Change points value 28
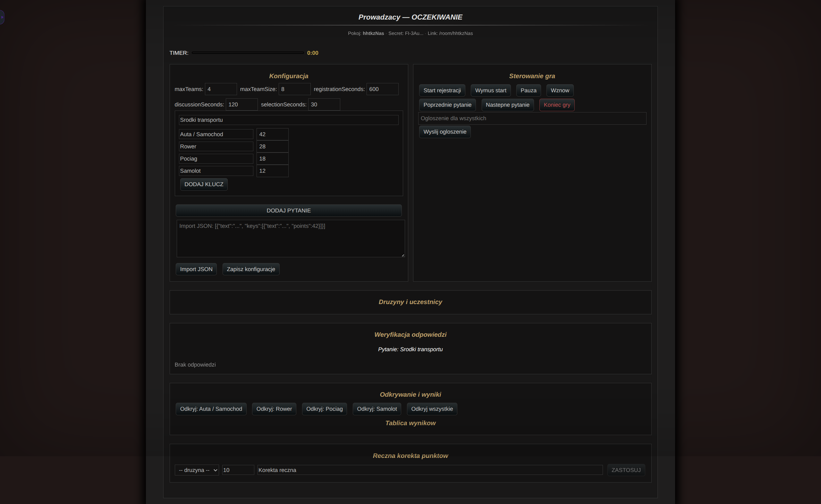 [x=272, y=146]
